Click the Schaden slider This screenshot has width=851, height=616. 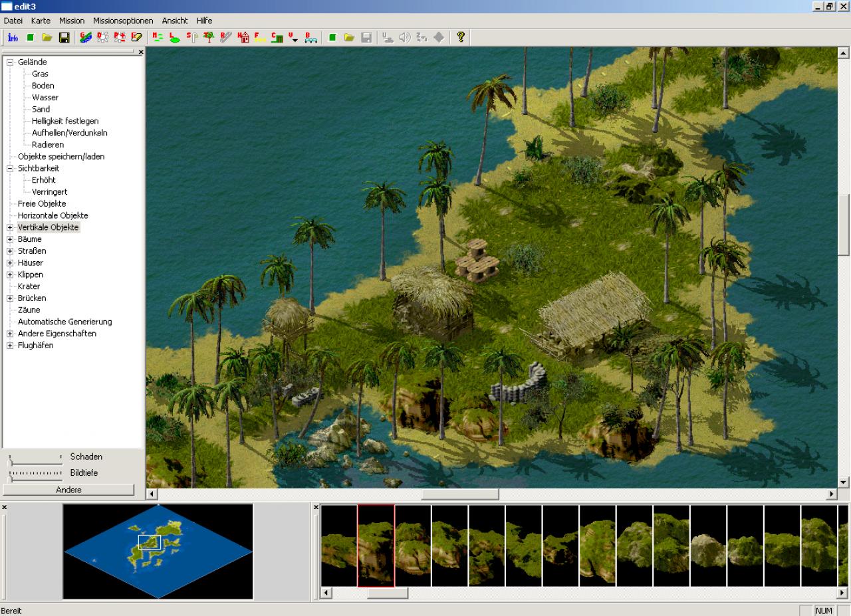point(35,459)
